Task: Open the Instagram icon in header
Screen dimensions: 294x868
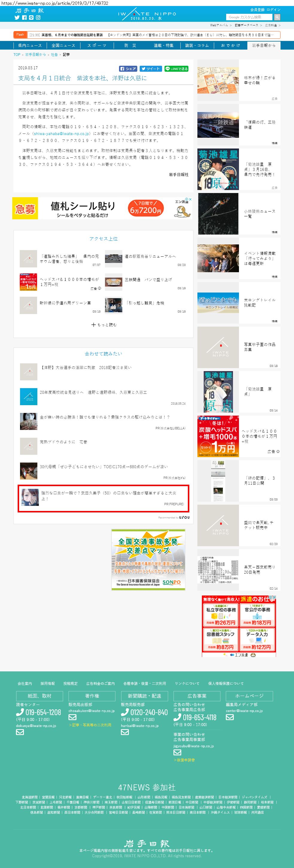Action: 38,18
